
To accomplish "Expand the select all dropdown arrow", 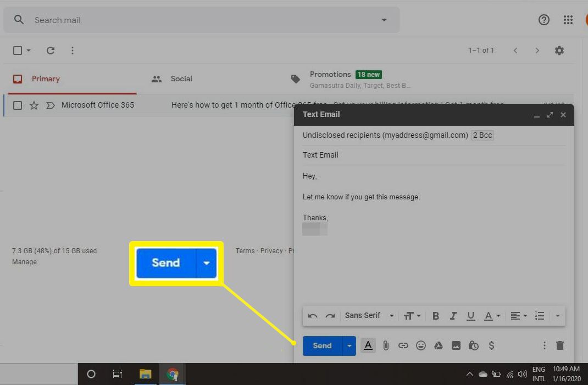I will tap(29, 50).
